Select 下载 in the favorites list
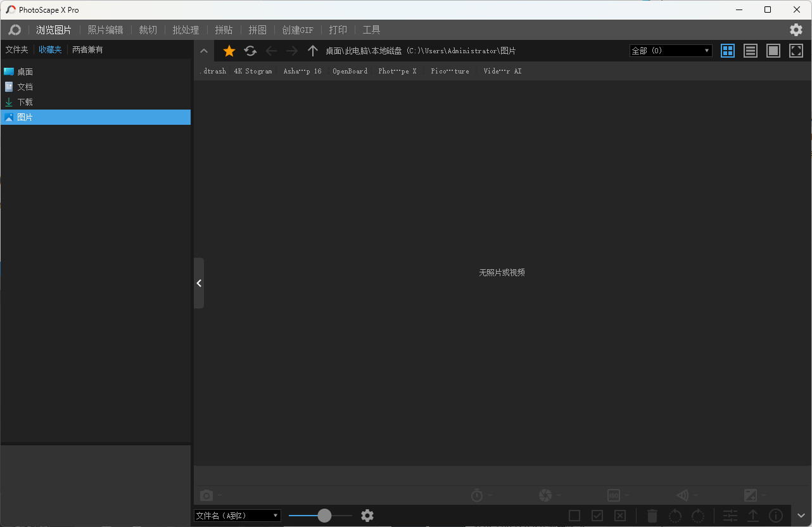The height and width of the screenshot is (527, 812). tap(96, 102)
